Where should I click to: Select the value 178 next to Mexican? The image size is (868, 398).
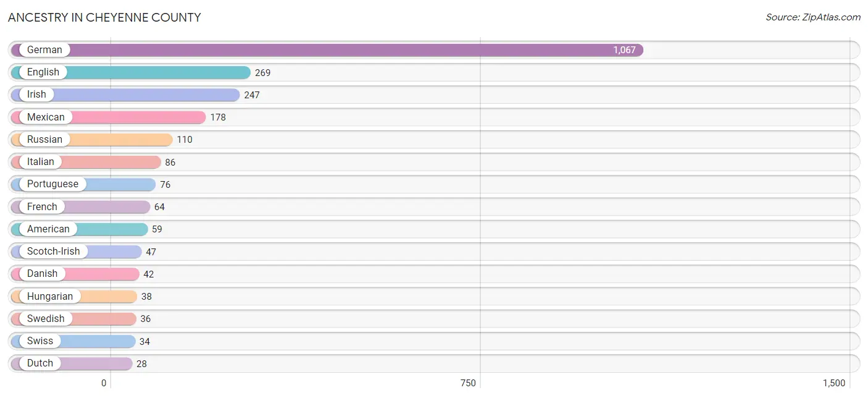(x=218, y=117)
